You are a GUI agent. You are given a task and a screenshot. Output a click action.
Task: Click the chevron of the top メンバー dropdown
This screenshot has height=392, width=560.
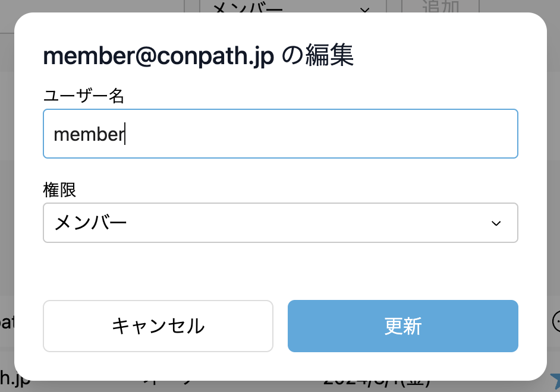pos(365,8)
